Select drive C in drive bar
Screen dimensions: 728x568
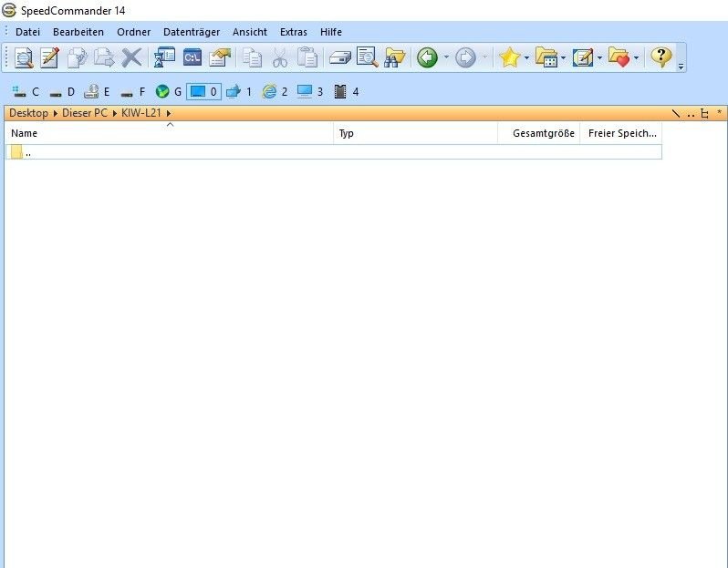click(x=26, y=92)
